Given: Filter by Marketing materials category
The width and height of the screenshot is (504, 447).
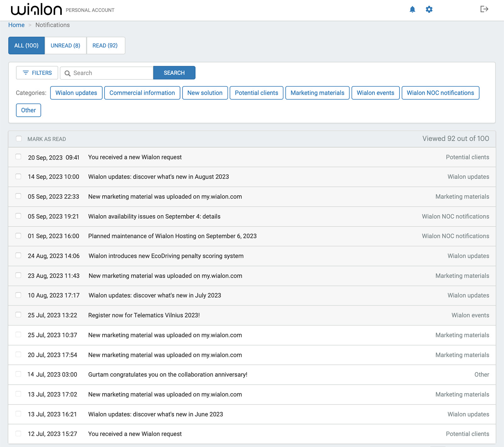Looking at the screenshot, I should tap(317, 93).
